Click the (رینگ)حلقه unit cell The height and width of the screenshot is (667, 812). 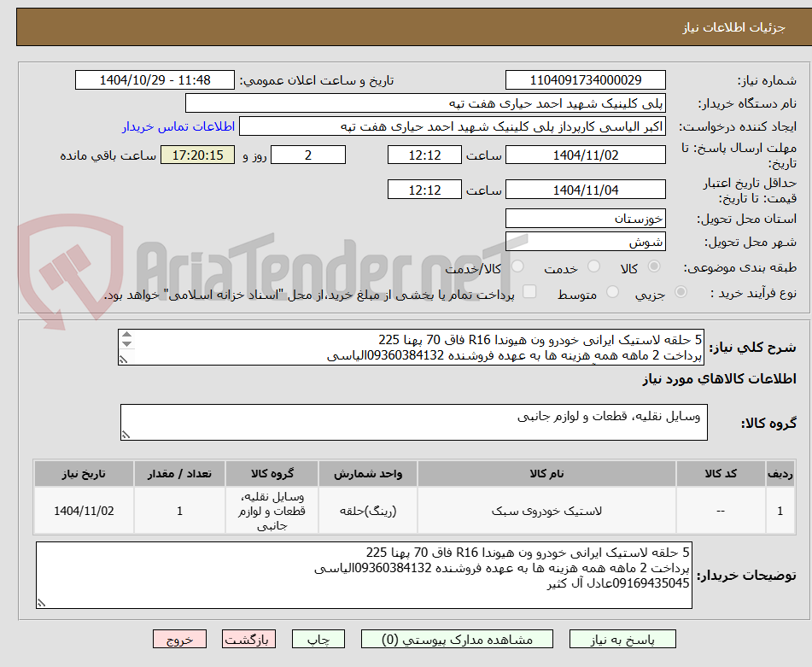368,511
